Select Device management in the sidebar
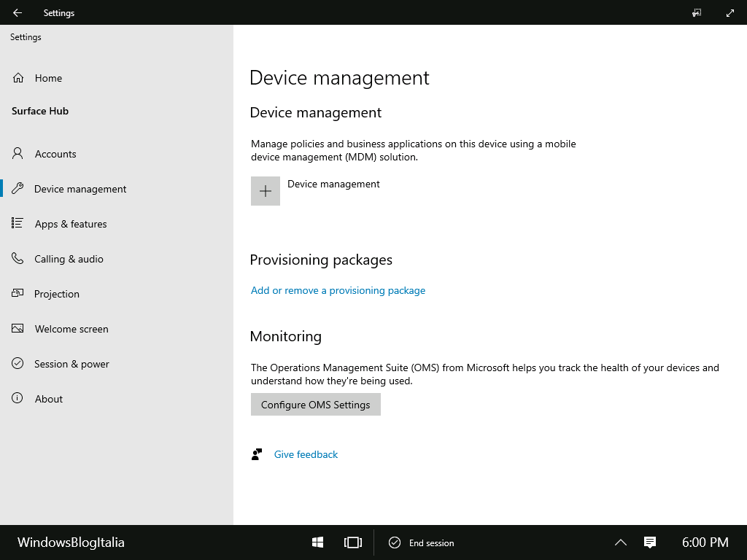Screen dimensions: 747x560 click(117, 189)
